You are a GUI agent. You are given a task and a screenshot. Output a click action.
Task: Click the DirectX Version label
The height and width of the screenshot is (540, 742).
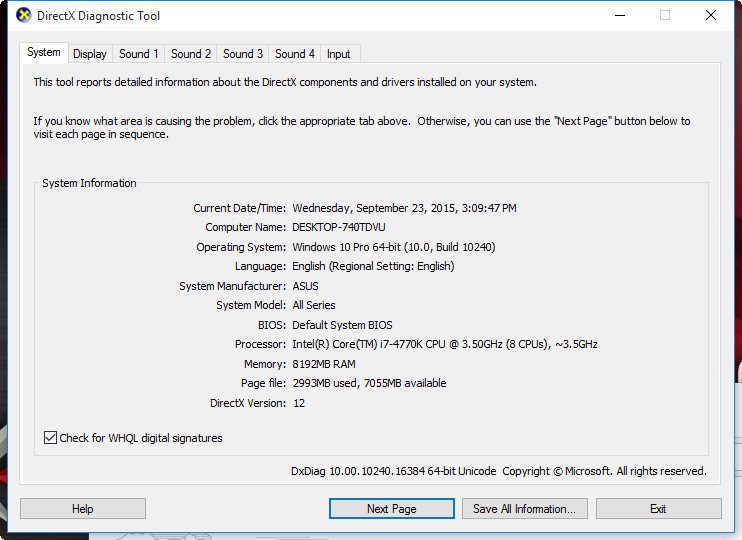pos(248,403)
